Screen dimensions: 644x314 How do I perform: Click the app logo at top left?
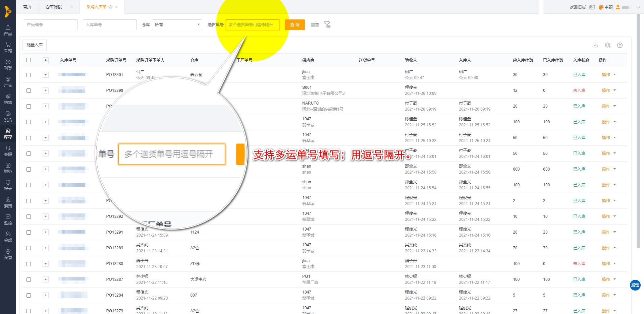[8, 11]
